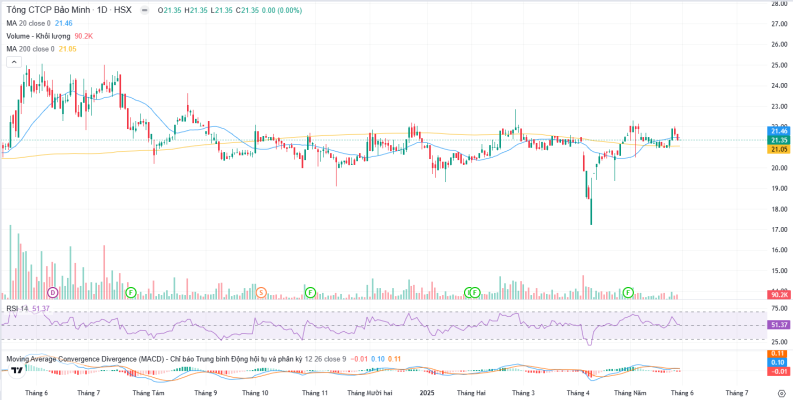Open chart settings gear icon
This screenshot has width=793, height=400.
click(x=782, y=392)
